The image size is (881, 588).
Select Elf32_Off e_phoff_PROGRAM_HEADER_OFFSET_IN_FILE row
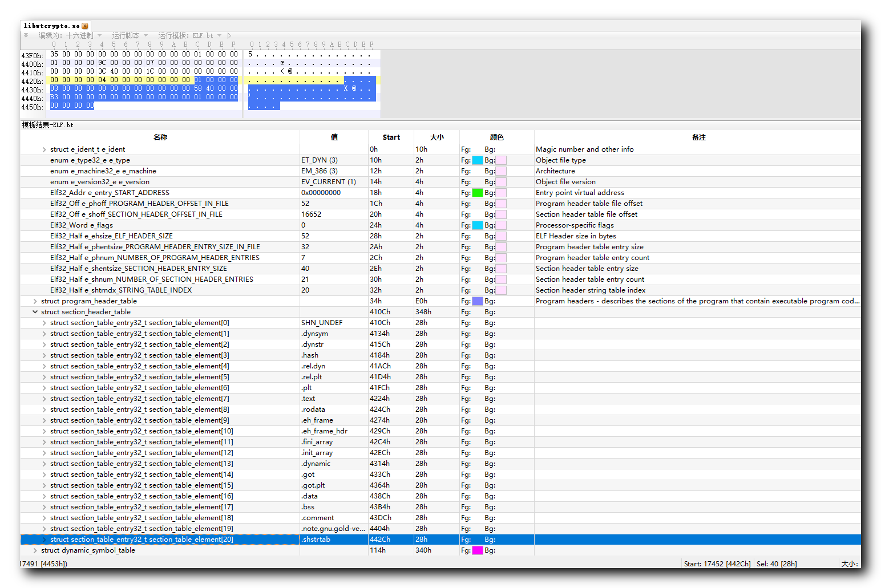click(440, 204)
